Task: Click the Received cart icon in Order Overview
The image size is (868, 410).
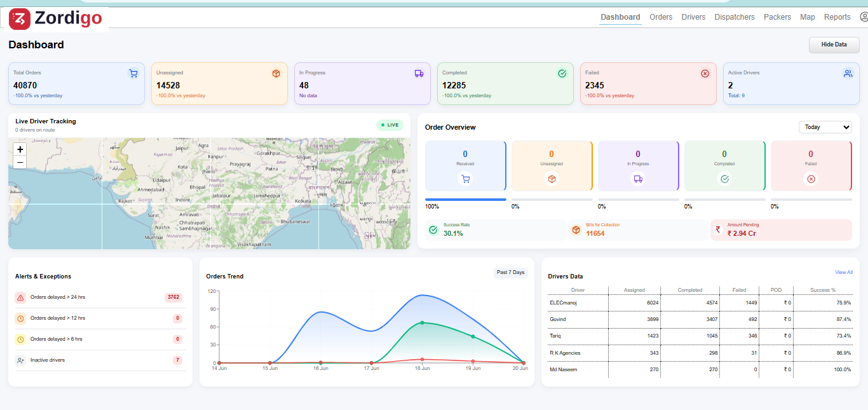Action: point(465,179)
